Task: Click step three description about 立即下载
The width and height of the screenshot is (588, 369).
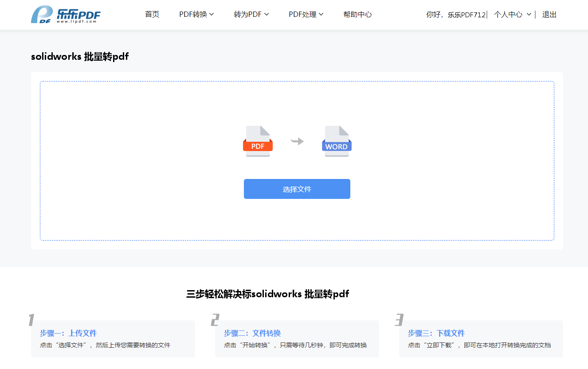Action: (x=479, y=345)
